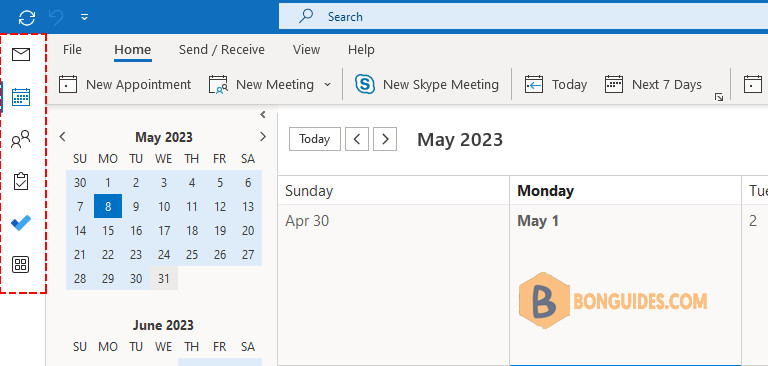Select May 4 in the mini calendar

point(192,183)
